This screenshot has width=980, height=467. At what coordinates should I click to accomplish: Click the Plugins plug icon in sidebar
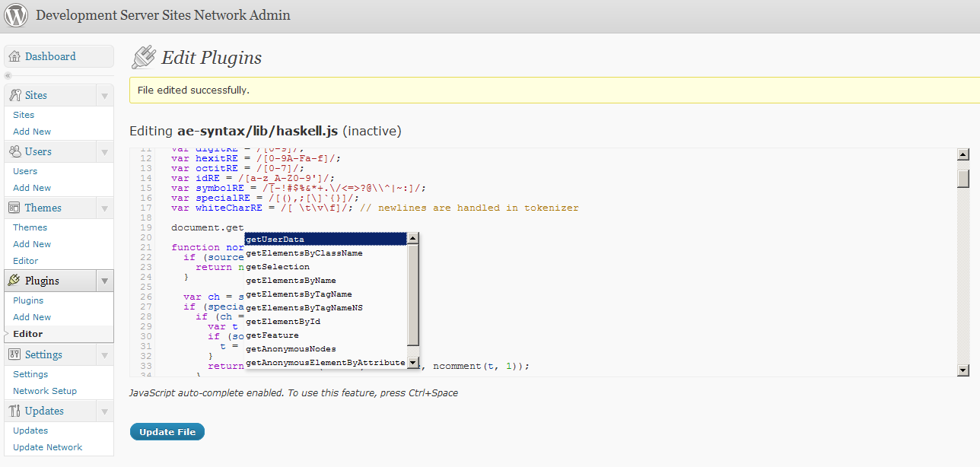14,281
